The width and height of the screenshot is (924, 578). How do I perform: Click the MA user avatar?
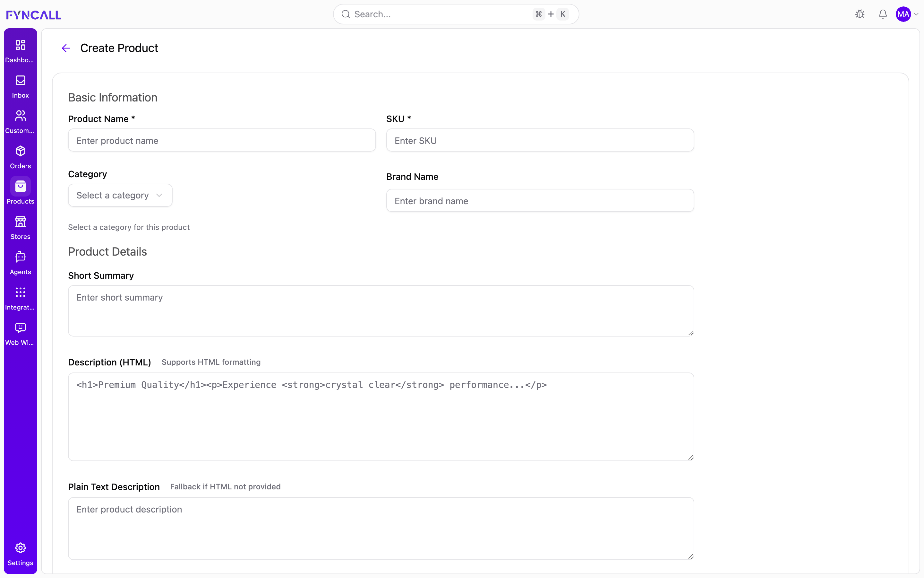pos(903,14)
